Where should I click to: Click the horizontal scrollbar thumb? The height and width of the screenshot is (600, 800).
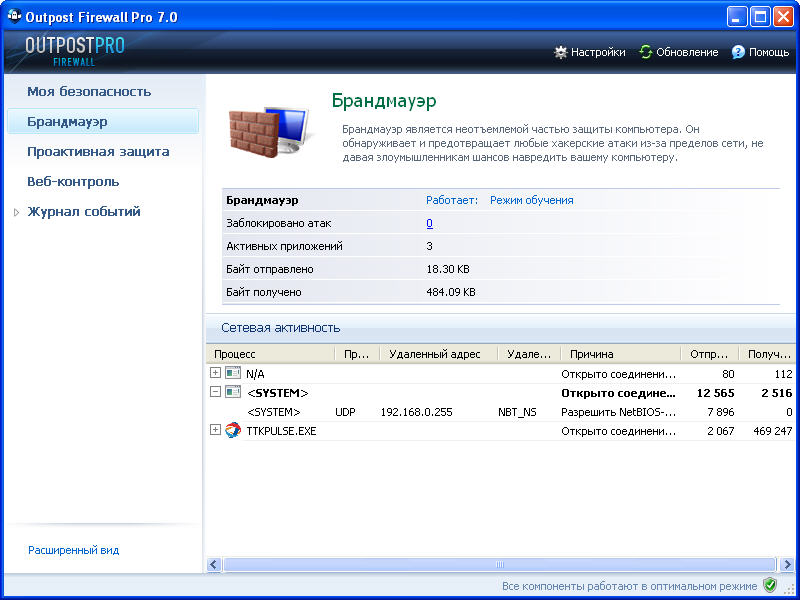click(499, 564)
